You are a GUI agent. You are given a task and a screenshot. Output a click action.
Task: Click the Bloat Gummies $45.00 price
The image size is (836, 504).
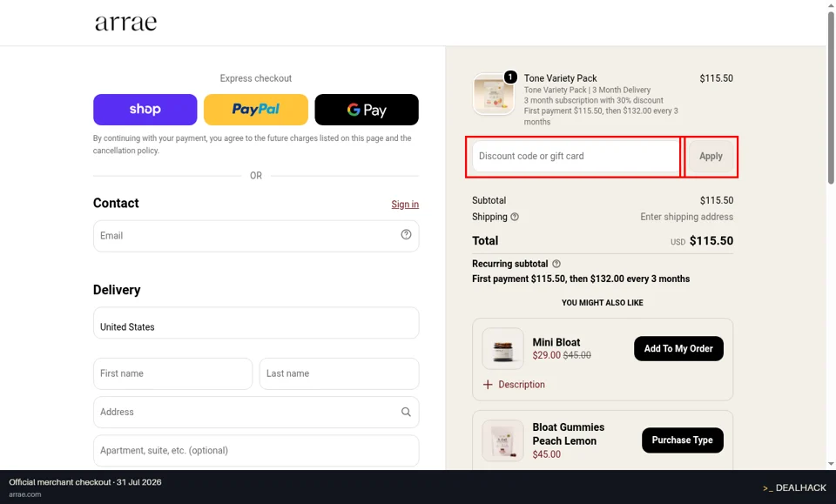(547, 454)
